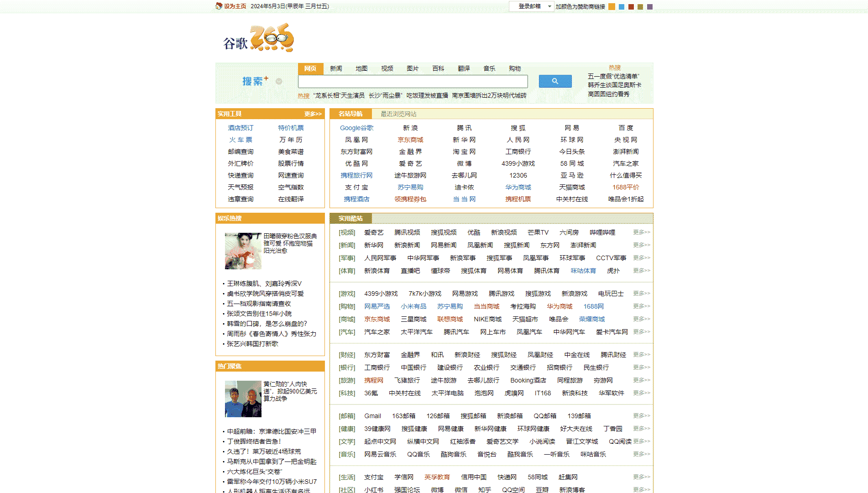This screenshot has width=868, height=493.
Task: Expand 更多>> on the [生活] row
Action: [x=642, y=477]
